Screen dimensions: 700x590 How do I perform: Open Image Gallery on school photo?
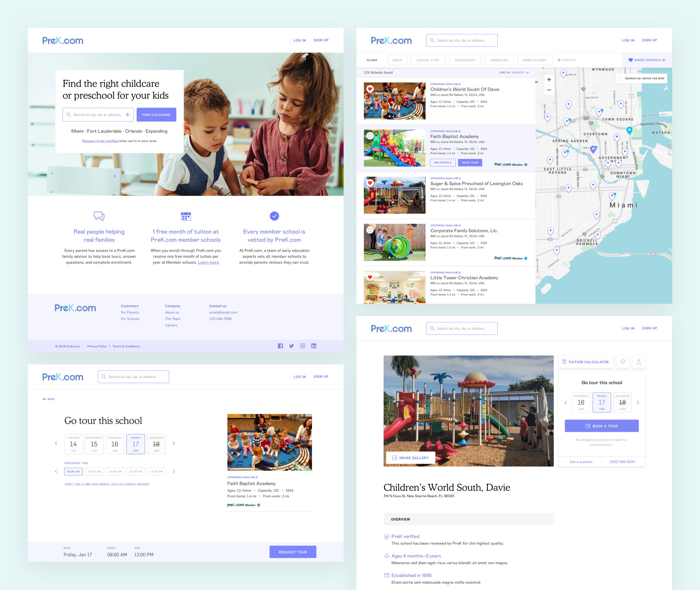point(410,458)
